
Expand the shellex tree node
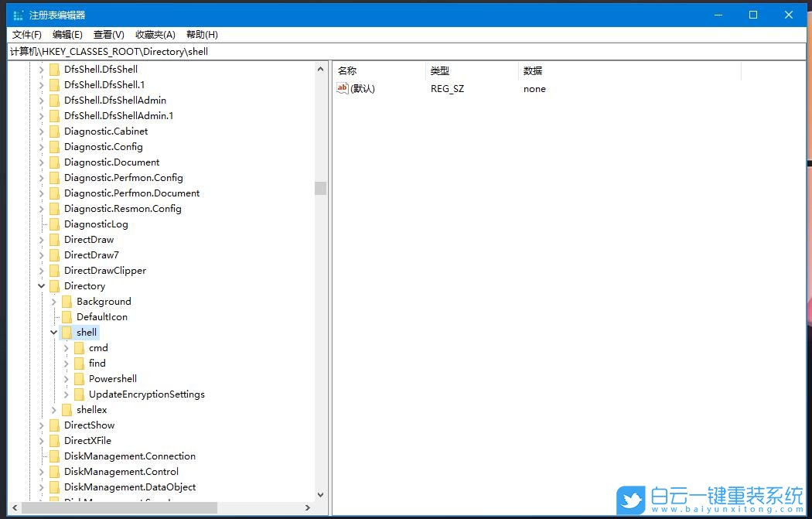(x=53, y=409)
